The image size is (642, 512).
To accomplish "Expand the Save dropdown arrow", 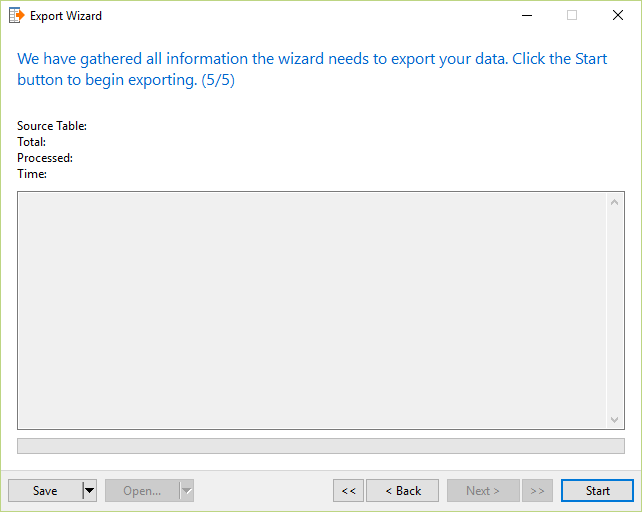I will point(89,490).
